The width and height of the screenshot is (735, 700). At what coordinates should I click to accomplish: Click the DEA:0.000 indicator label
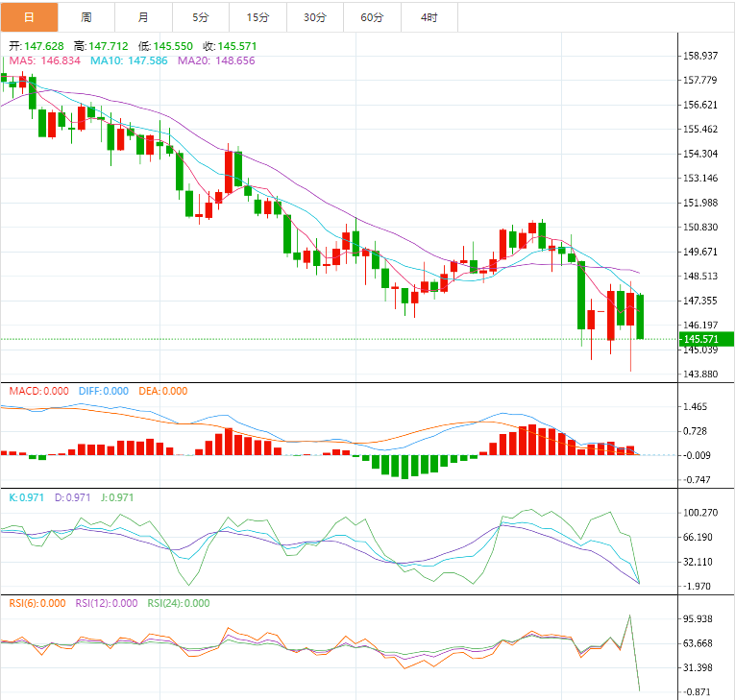[163, 391]
